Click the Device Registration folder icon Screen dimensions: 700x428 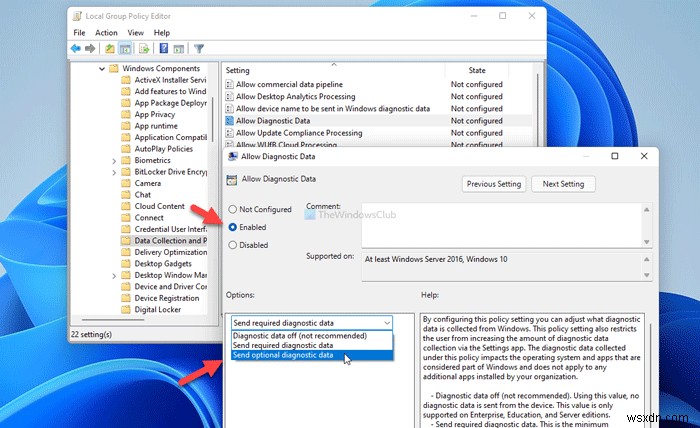(x=126, y=298)
